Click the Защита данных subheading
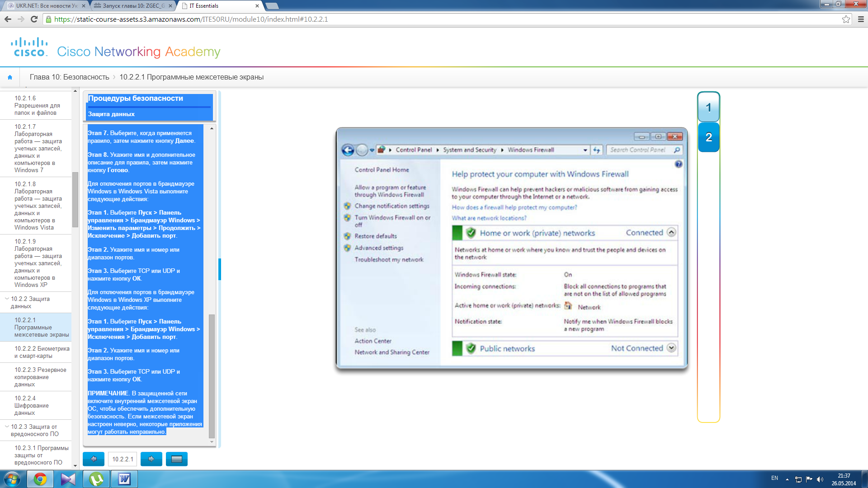 (111, 114)
